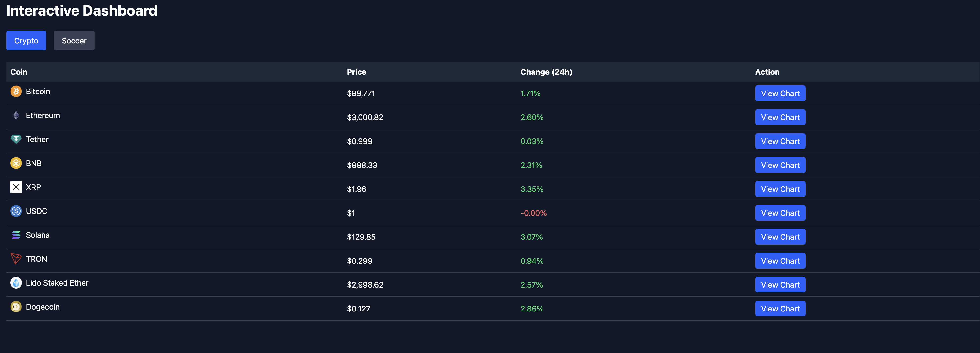Click the 3.35% change value
This screenshot has height=353, width=980.
(532, 189)
